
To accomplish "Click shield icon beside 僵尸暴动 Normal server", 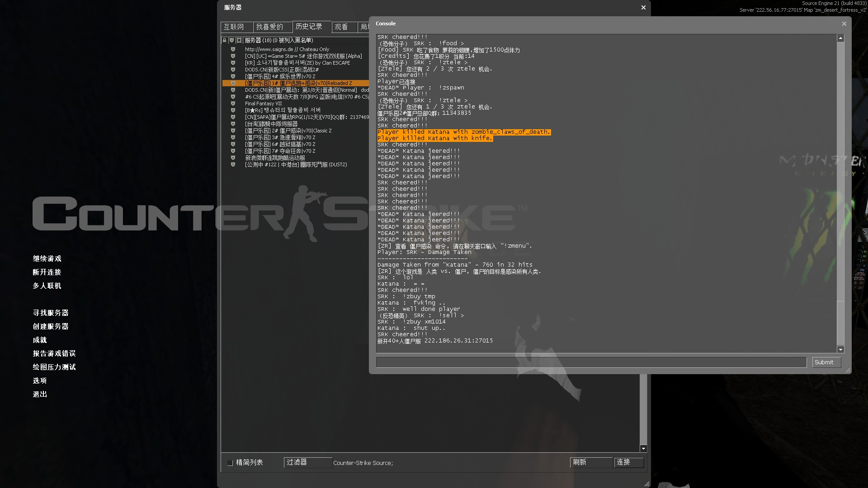I will coord(233,90).
